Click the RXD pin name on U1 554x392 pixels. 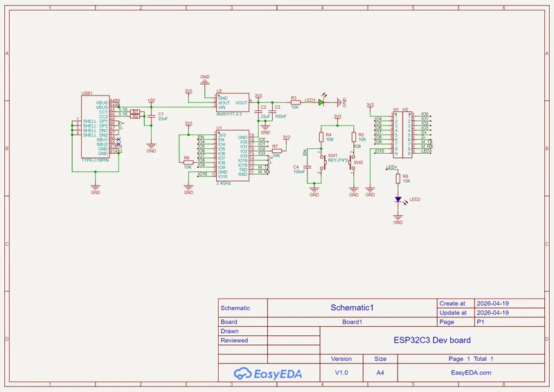[243, 175]
